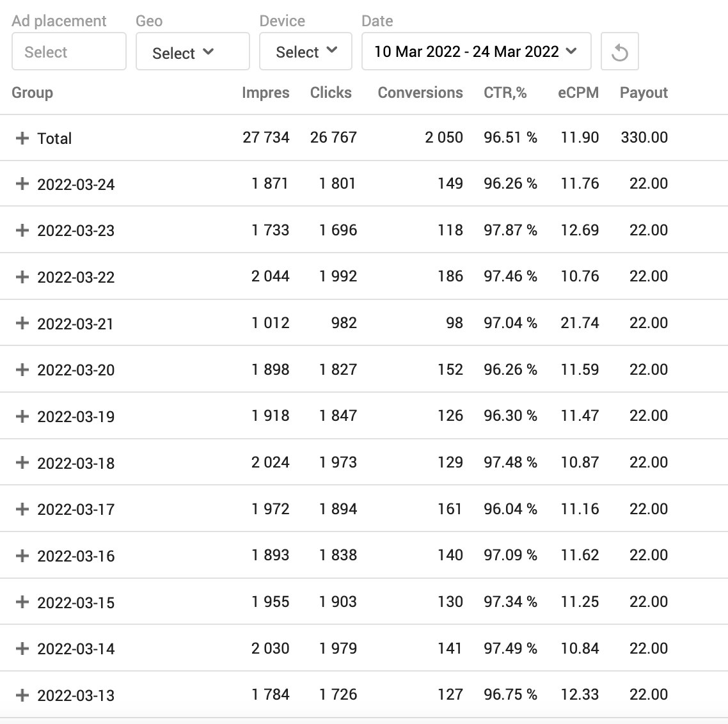The width and height of the screenshot is (728, 724).
Task: Expand the 2022-03-13 row
Action: coord(22,695)
